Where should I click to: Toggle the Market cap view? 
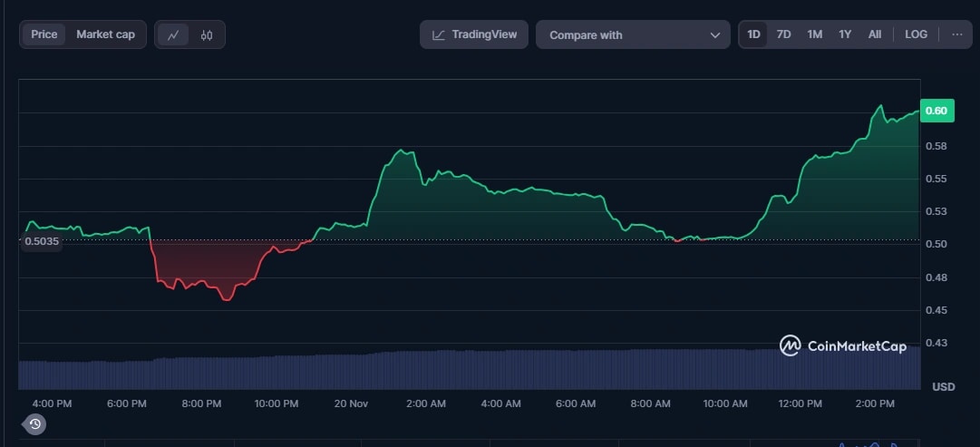(x=105, y=34)
